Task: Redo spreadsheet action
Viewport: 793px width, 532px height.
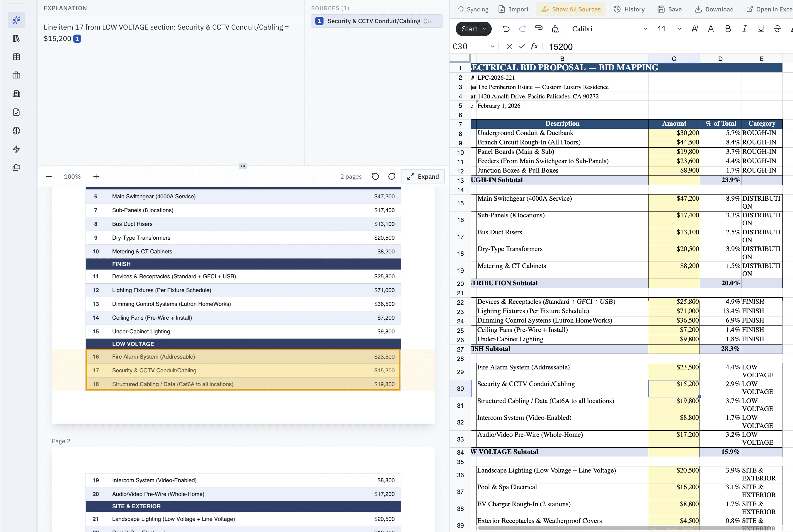Action: (522, 29)
